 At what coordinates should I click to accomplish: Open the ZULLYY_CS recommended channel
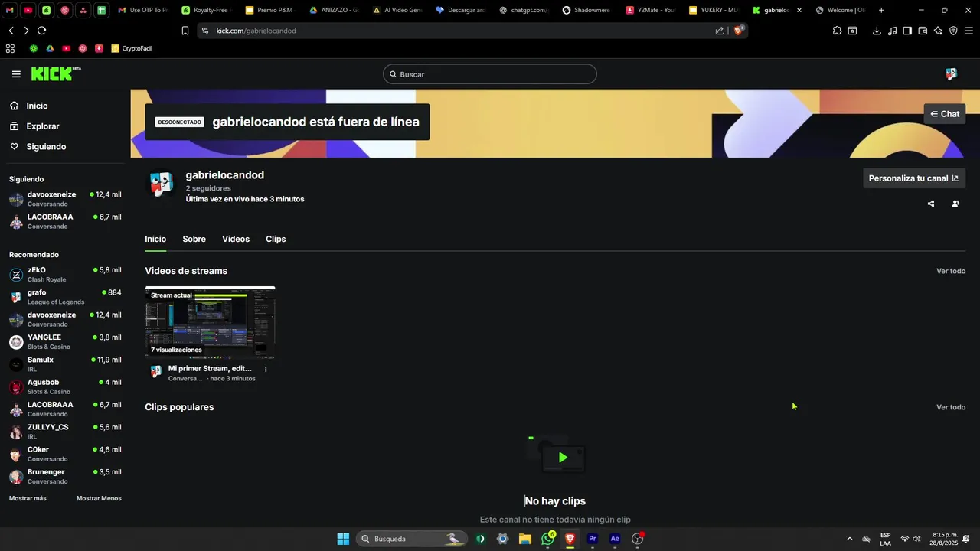[x=66, y=432]
